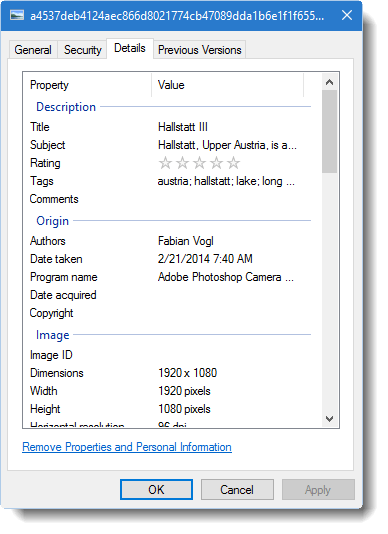Click the Tags value field
The width and height of the screenshot is (388, 534).
point(226,181)
